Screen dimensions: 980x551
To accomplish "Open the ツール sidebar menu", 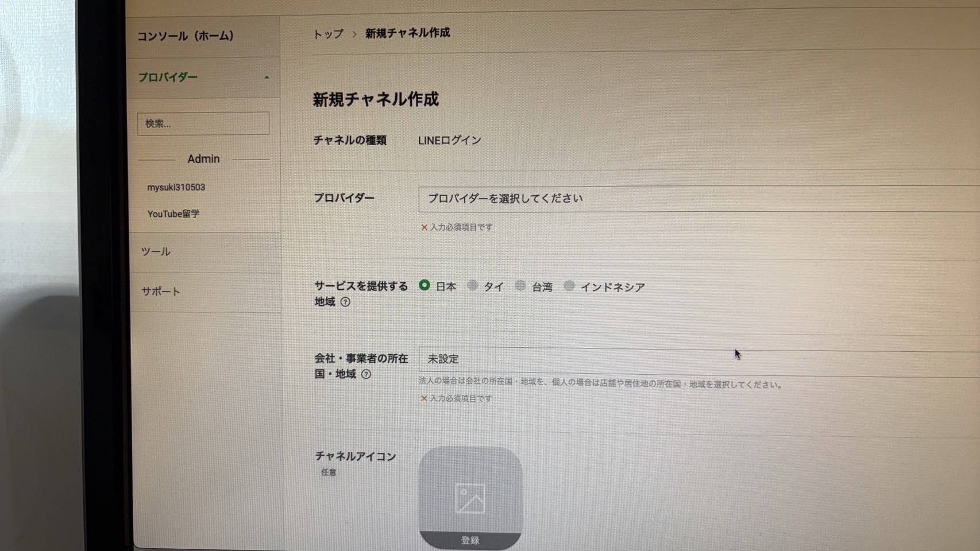I will 156,251.
